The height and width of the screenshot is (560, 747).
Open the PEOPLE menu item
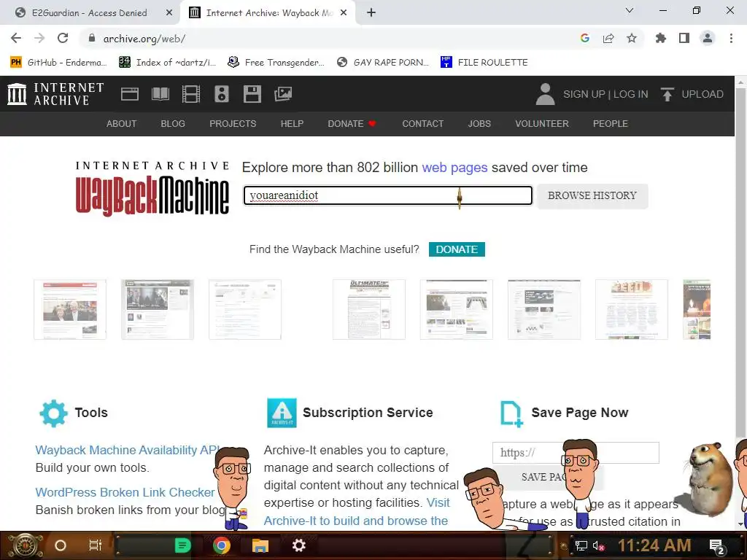[x=611, y=124]
